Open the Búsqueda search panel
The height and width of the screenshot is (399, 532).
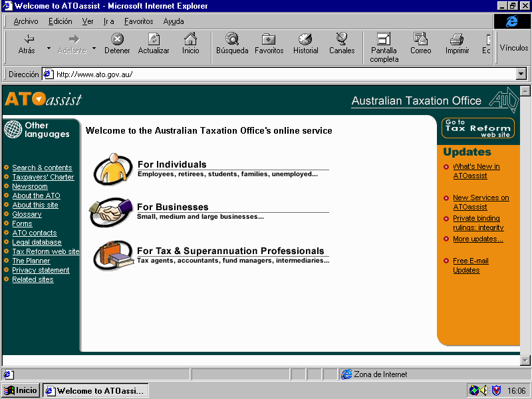coord(232,44)
